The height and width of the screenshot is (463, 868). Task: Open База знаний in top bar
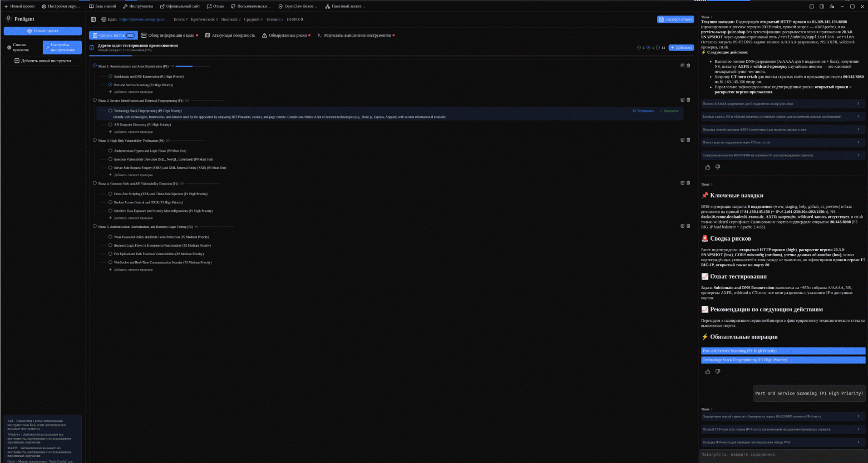(x=103, y=6)
